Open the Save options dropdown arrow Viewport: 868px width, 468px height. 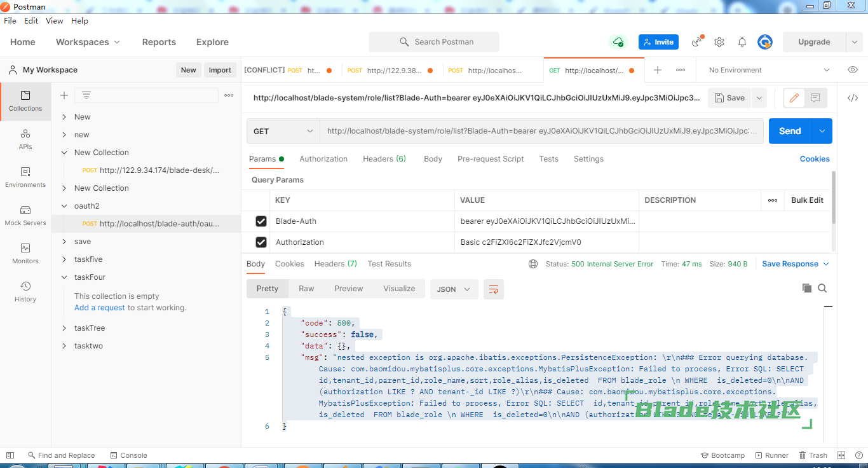759,98
